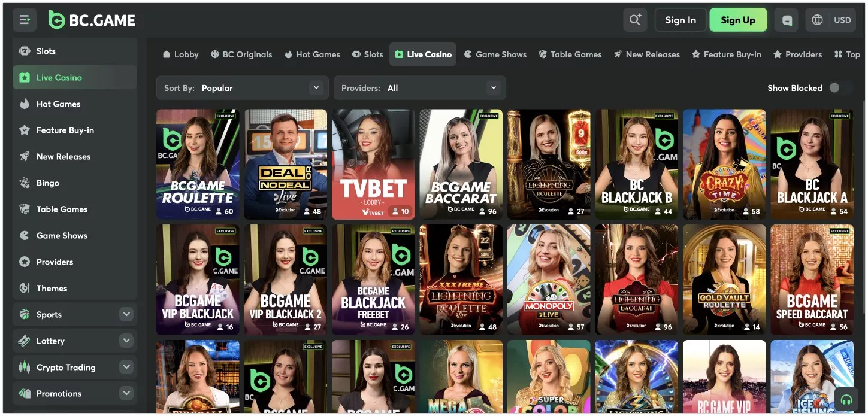Click the Lobby home icon in top tabs
The height and width of the screenshot is (416, 868).
(x=167, y=54)
